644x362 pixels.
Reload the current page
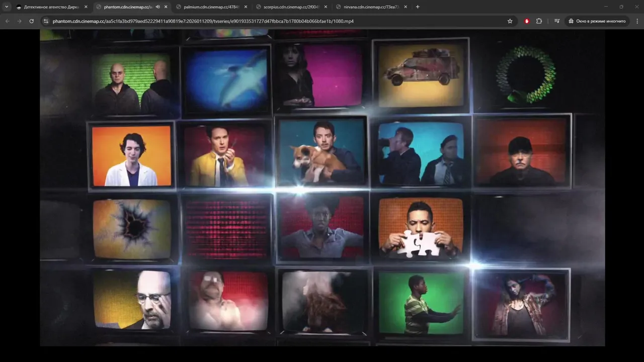(31, 21)
